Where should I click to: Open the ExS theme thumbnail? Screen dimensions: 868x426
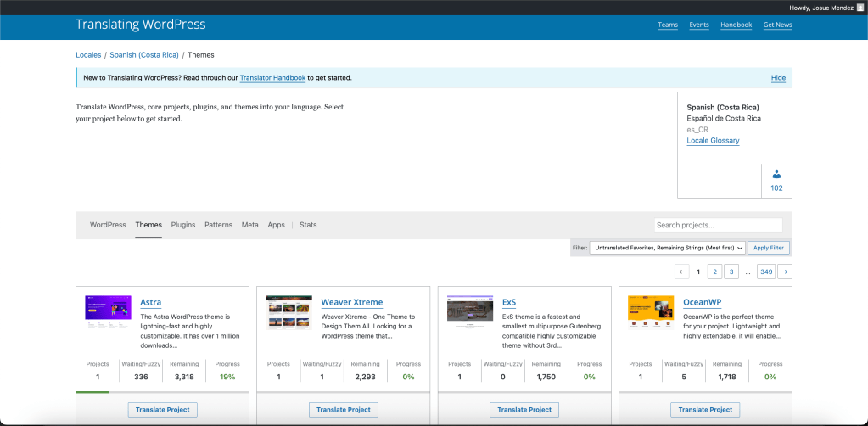[469, 311]
